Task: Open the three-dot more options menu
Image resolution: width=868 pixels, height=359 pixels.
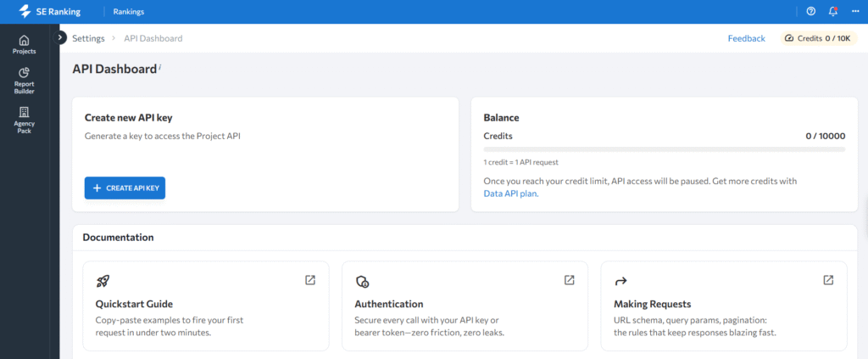Action: [x=854, y=12]
